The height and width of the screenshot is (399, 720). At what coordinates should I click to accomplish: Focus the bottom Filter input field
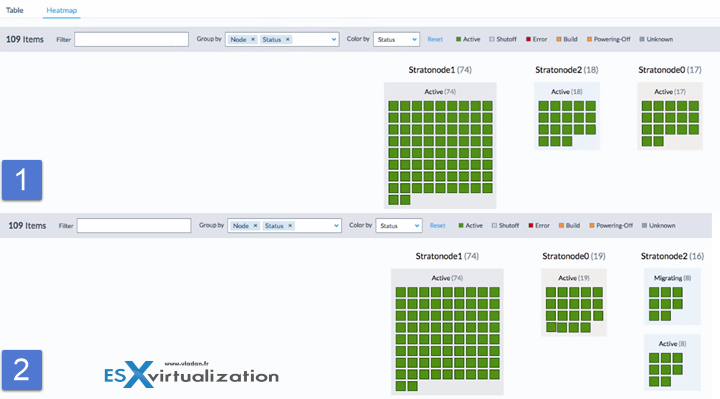pos(134,226)
